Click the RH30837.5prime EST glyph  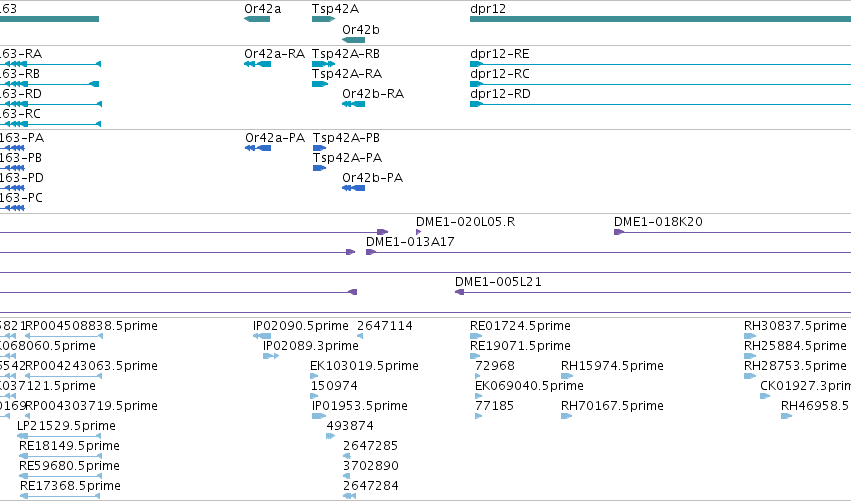click(x=750, y=336)
